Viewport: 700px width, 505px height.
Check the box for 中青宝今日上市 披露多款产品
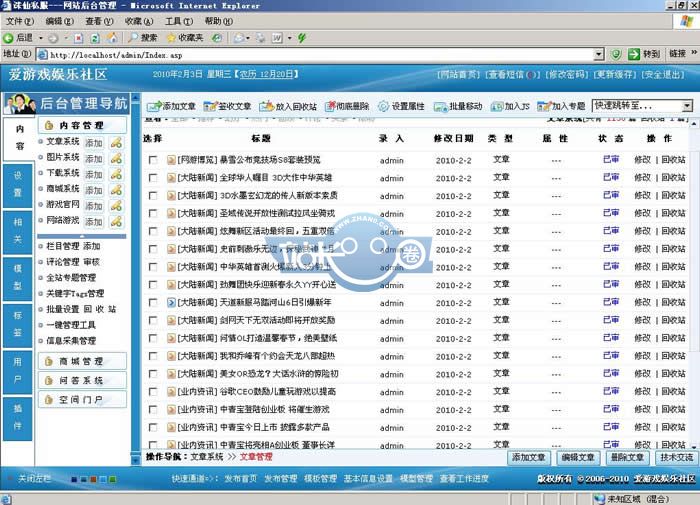(153, 427)
